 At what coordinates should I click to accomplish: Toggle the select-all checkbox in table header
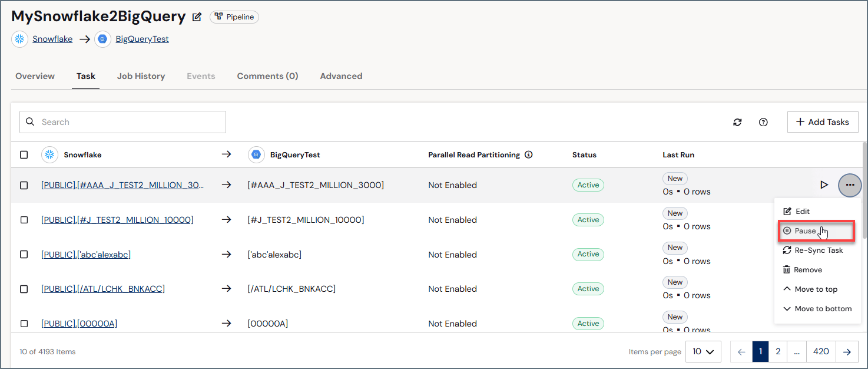24,154
